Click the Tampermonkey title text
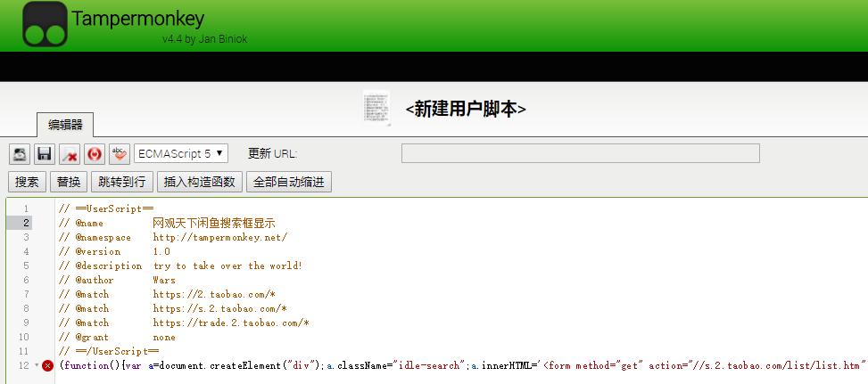 click(x=138, y=19)
